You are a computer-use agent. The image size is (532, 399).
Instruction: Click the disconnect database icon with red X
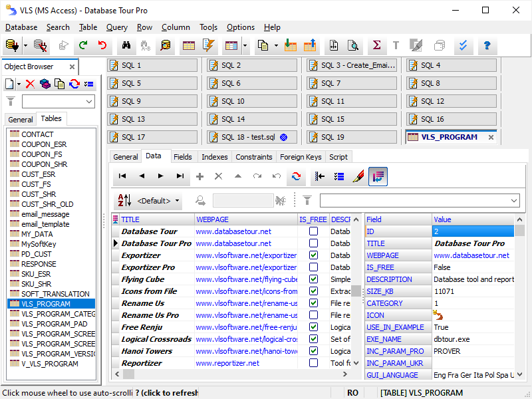40,45
